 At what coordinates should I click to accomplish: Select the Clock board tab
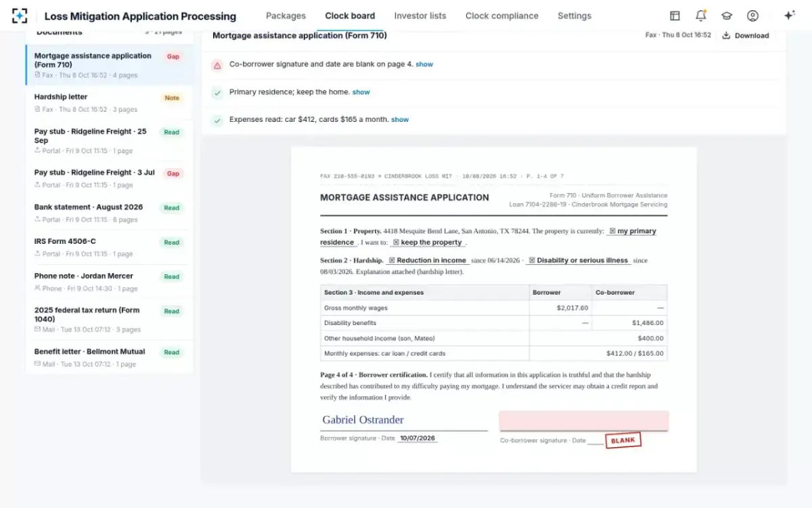pyautogui.click(x=350, y=16)
